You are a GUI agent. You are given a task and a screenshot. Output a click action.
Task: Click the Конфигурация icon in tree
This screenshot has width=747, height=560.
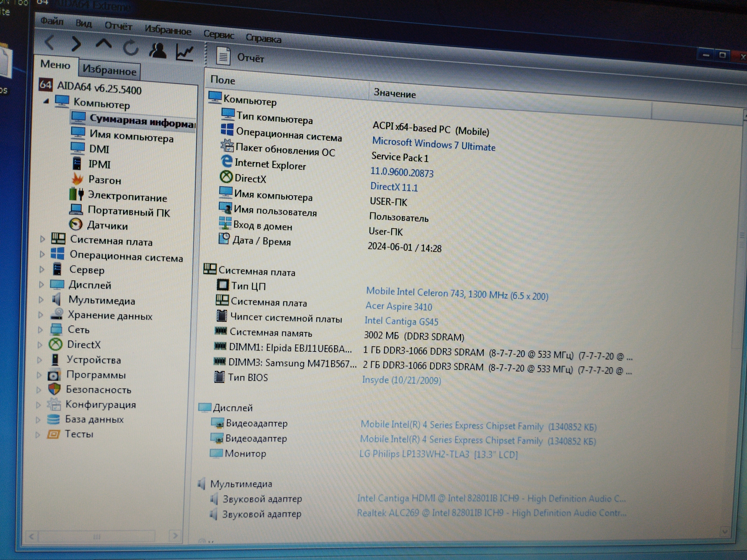54,404
